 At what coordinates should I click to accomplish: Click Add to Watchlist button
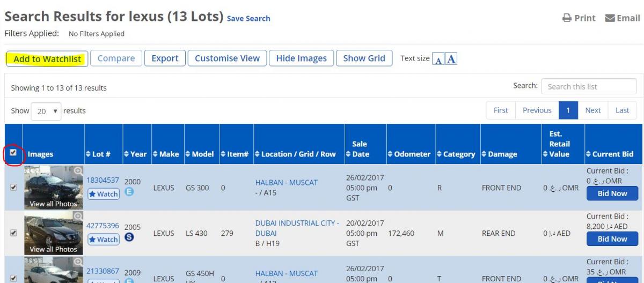[47, 59]
